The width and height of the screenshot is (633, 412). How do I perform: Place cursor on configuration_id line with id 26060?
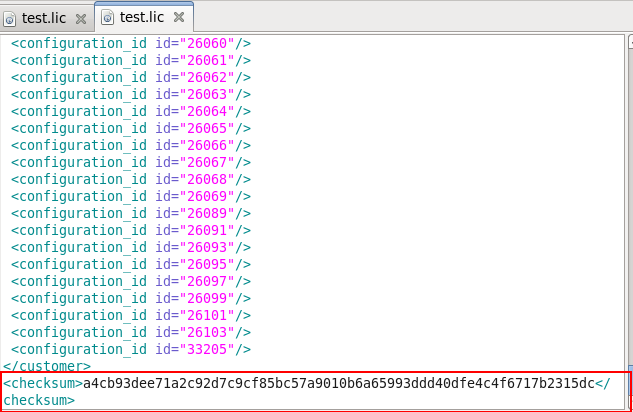130,43
